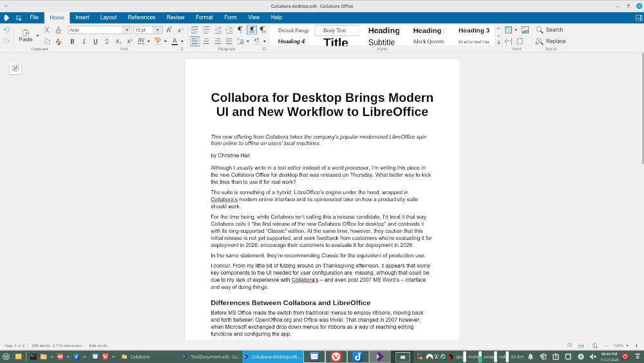Open the 12 pt font size dropdown

tap(158, 30)
